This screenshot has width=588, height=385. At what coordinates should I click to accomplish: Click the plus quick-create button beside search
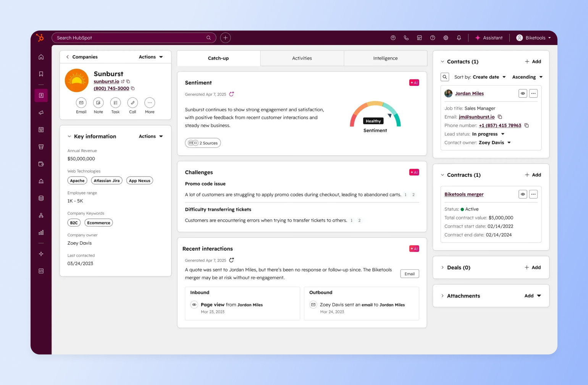click(x=225, y=38)
